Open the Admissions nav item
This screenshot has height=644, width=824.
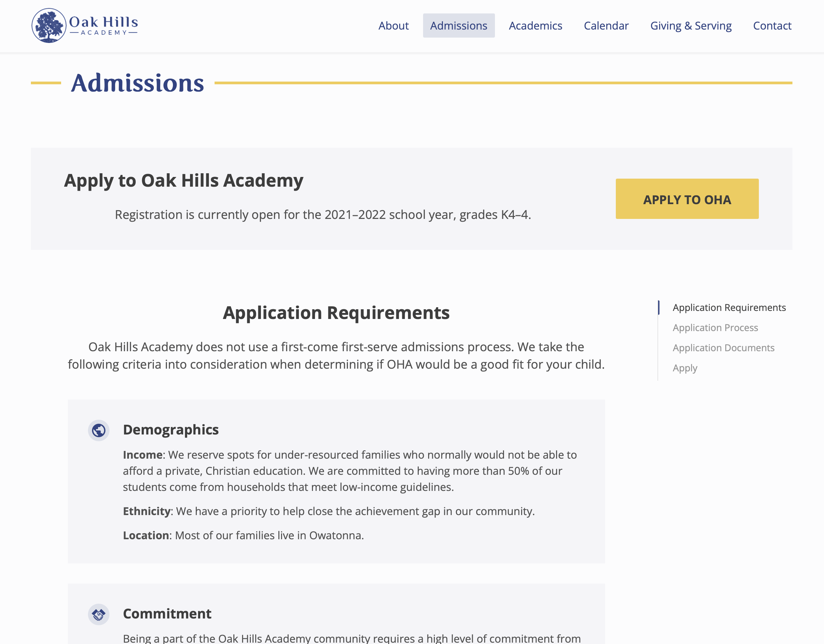point(459,26)
